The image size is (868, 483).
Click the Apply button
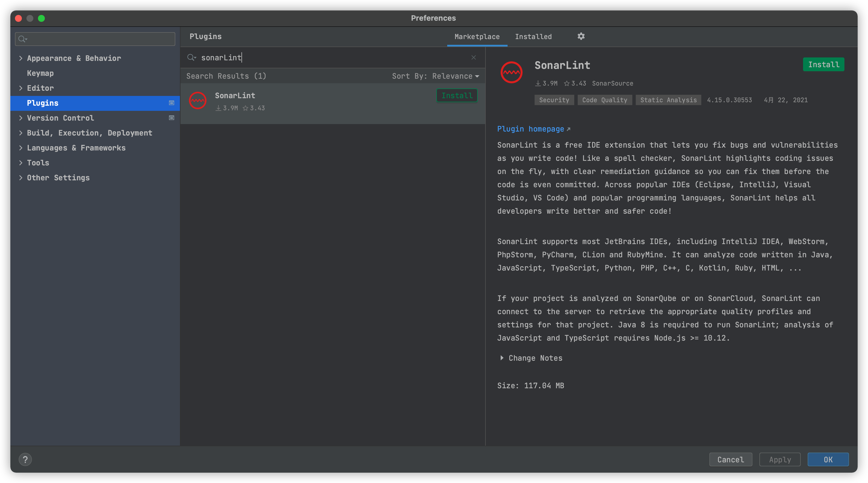(x=780, y=459)
